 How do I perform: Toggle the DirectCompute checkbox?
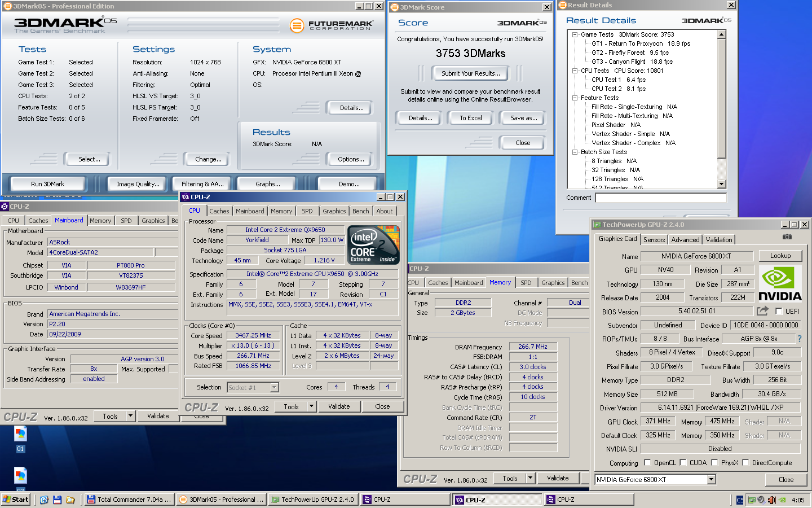(745, 463)
